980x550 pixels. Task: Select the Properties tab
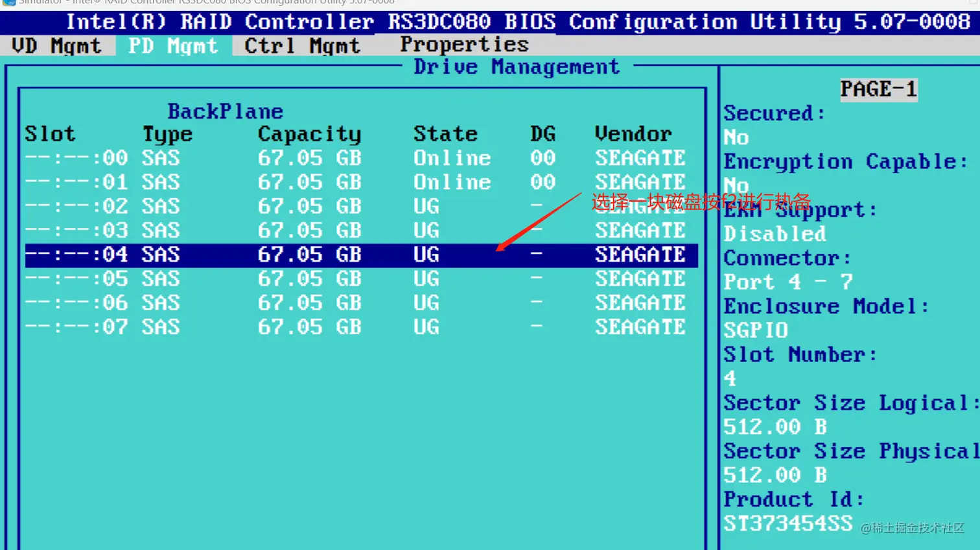click(464, 45)
